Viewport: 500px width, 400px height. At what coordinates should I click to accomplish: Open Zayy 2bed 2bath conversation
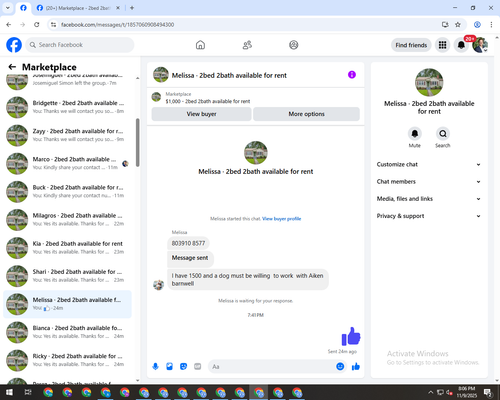click(67, 135)
